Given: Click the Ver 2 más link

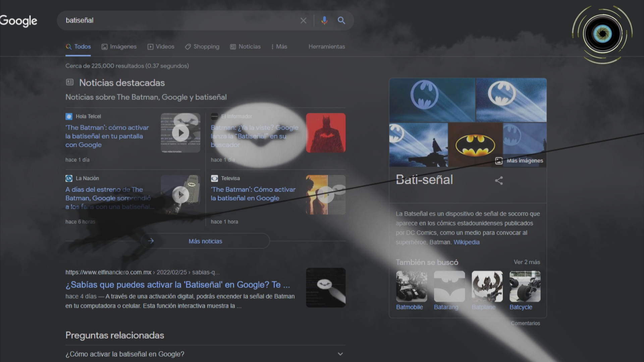Looking at the screenshot, I should pyautogui.click(x=527, y=262).
